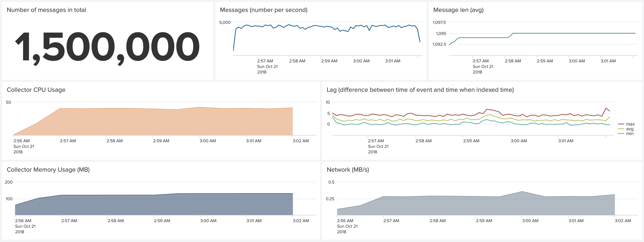The width and height of the screenshot is (644, 242).
Task: Click the 1,500,000 total messages value
Action: [107, 47]
